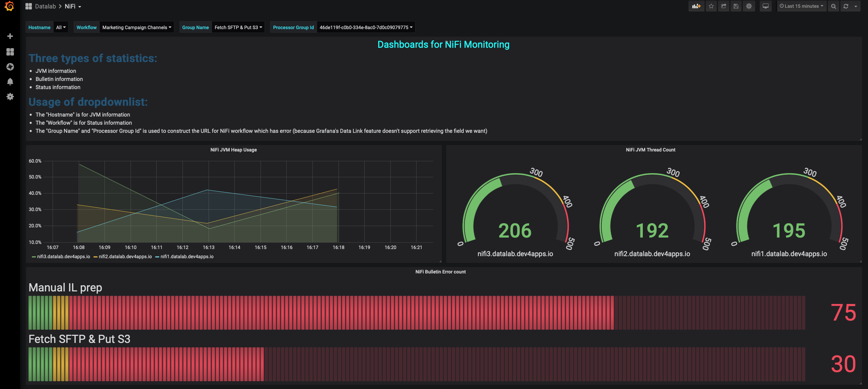Toggle nifi1.datalab.dev4apps.io series in legend
Viewport: 868px width, 389px height.
187,257
